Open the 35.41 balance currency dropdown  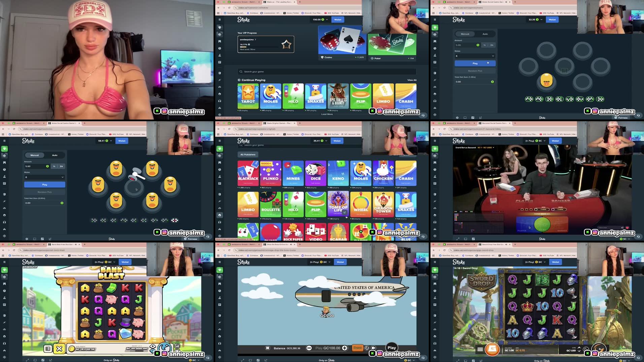click(320, 141)
